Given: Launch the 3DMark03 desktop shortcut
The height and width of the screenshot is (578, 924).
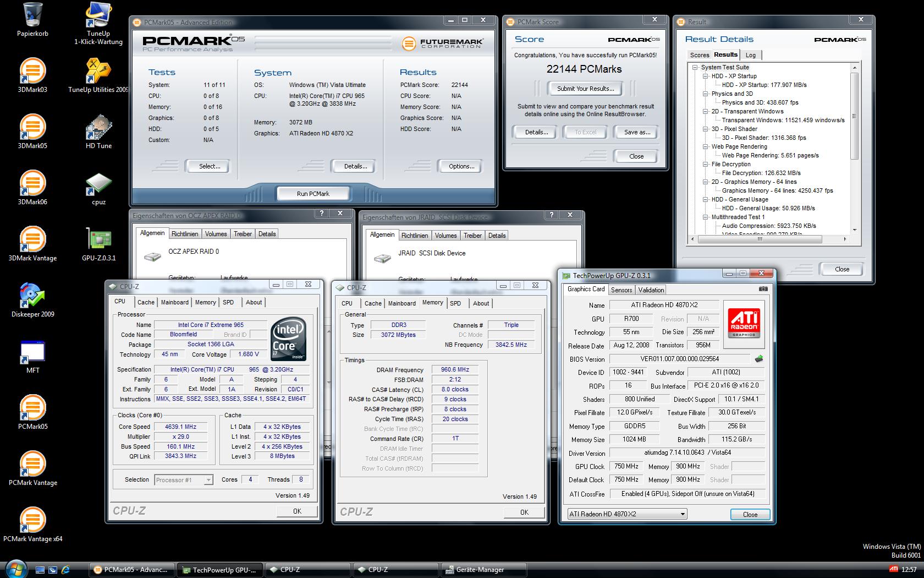Looking at the screenshot, I should click(x=32, y=75).
